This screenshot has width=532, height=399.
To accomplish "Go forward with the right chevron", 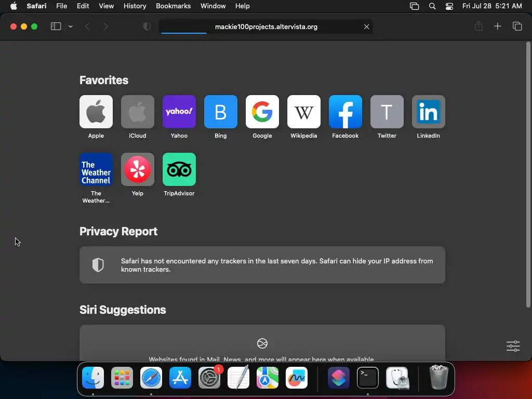I will (105, 26).
